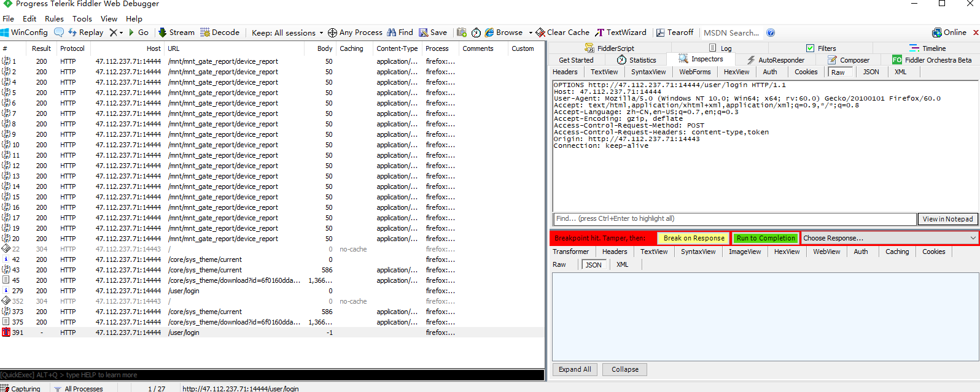
Task: Click the Any Process target icon
Action: pyautogui.click(x=332, y=33)
